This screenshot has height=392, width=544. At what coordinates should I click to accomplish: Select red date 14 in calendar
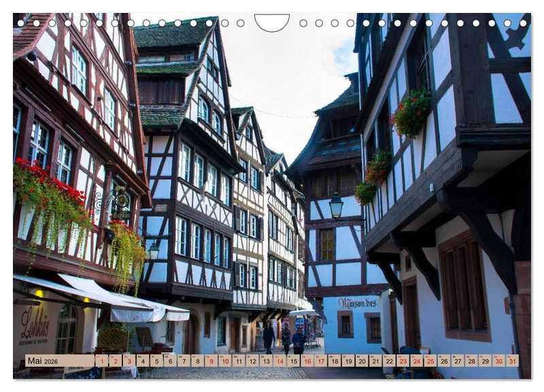279,361
